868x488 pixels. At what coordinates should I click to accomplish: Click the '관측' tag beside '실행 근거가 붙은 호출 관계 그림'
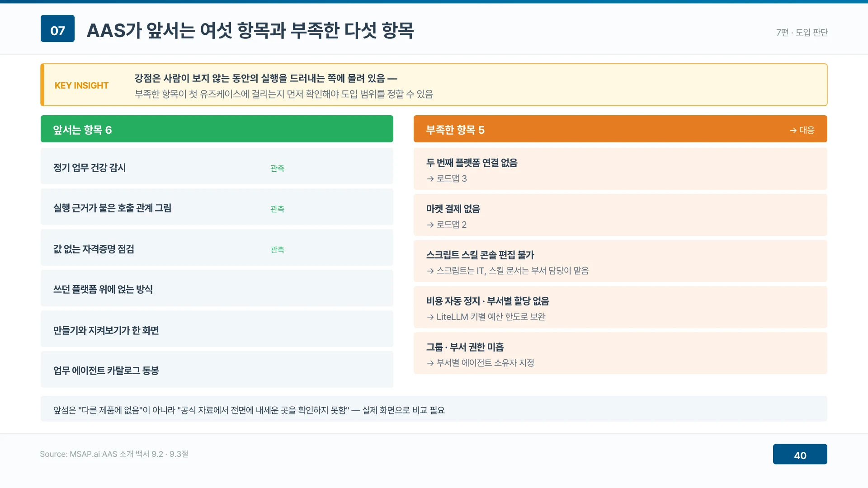coord(277,209)
